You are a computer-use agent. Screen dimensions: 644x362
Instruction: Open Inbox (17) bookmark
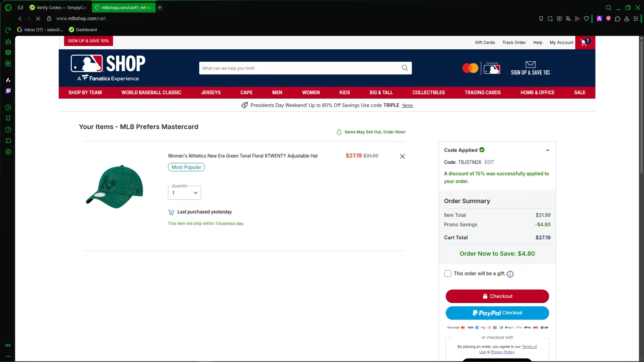40,30
